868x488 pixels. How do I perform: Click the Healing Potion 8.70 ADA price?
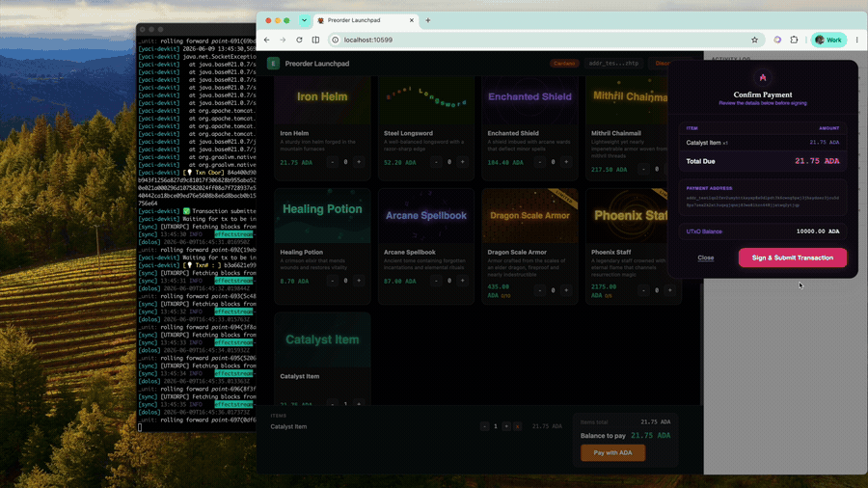pos(294,281)
